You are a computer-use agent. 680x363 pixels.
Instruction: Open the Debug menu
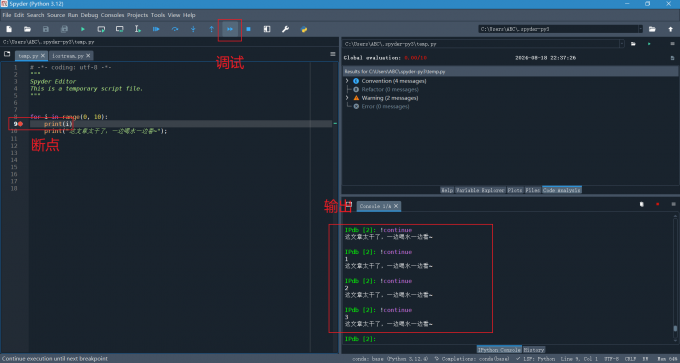pyautogui.click(x=89, y=15)
